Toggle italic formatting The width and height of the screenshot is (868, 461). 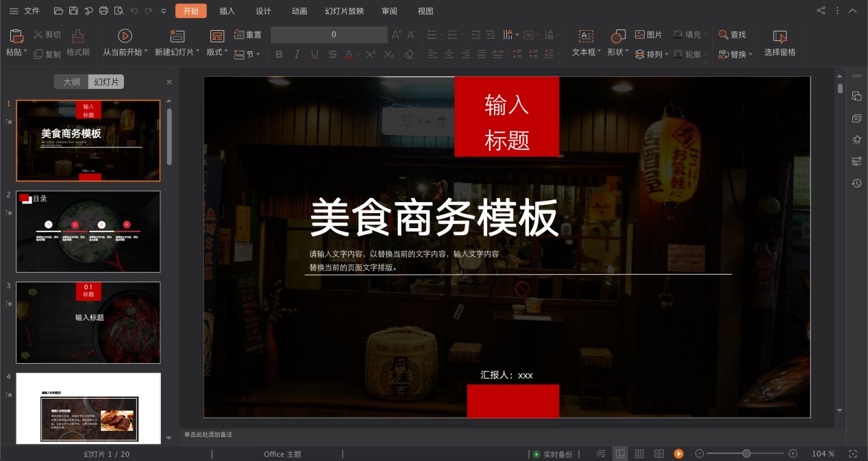tap(297, 54)
